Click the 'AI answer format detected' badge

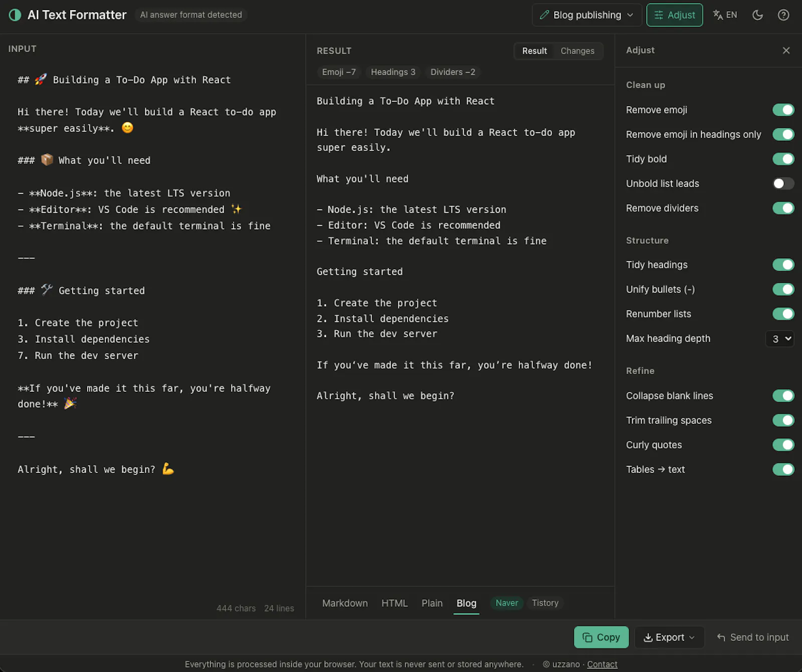pyautogui.click(x=191, y=15)
